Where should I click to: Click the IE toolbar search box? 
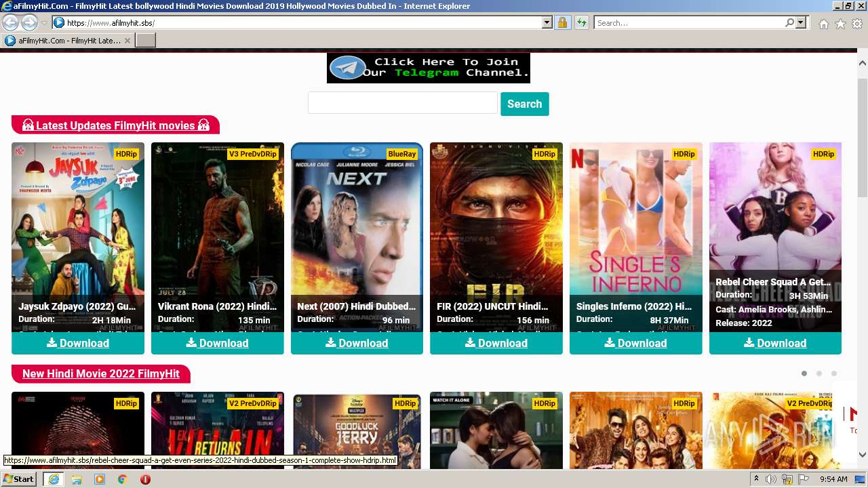click(x=690, y=23)
